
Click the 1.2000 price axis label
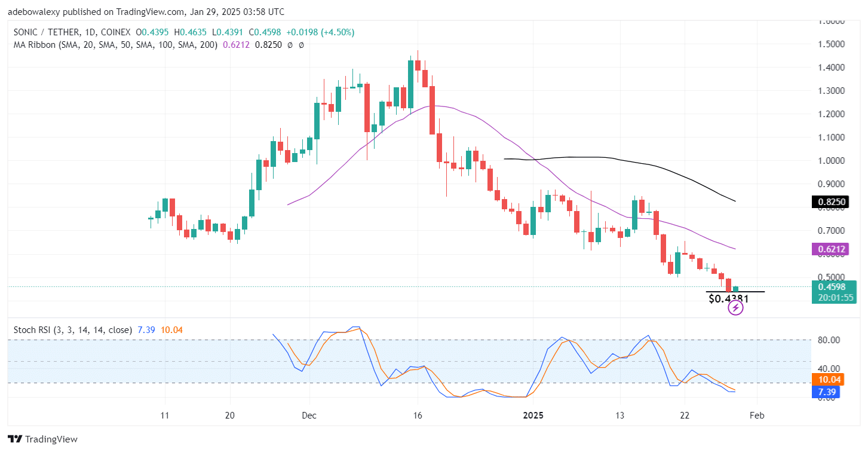click(831, 114)
